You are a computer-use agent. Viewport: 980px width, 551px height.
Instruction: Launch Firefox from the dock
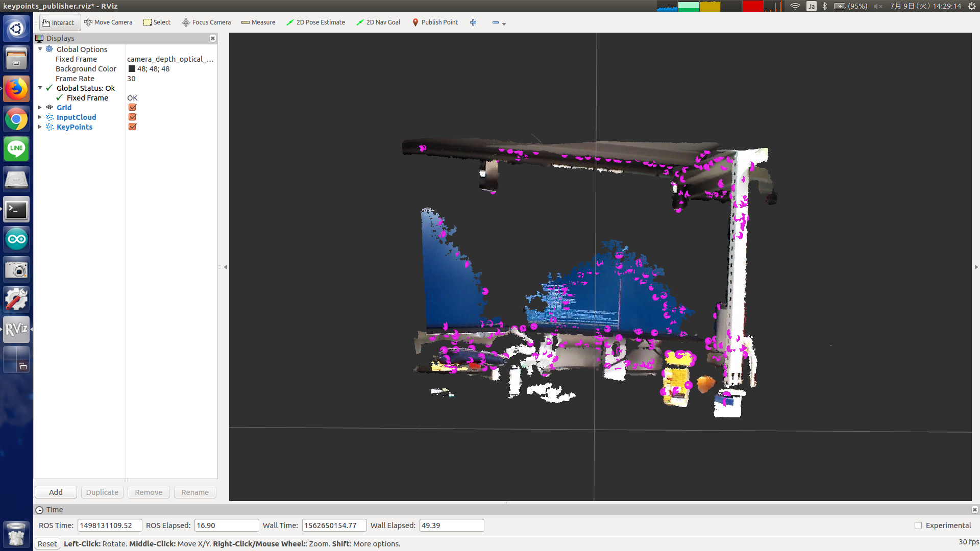pyautogui.click(x=16, y=89)
